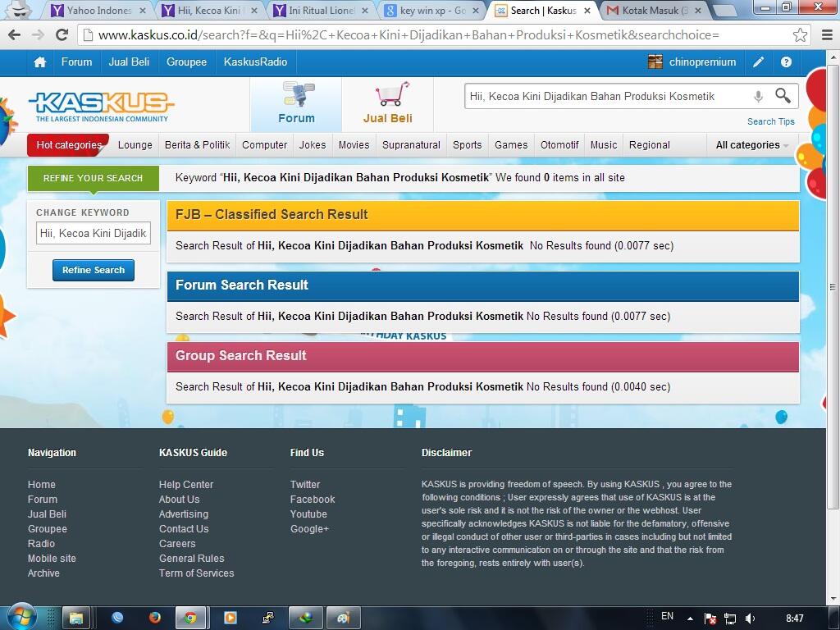Screen dimensions: 840x630
Task: Open the Help Center footer link
Action: tap(186, 484)
